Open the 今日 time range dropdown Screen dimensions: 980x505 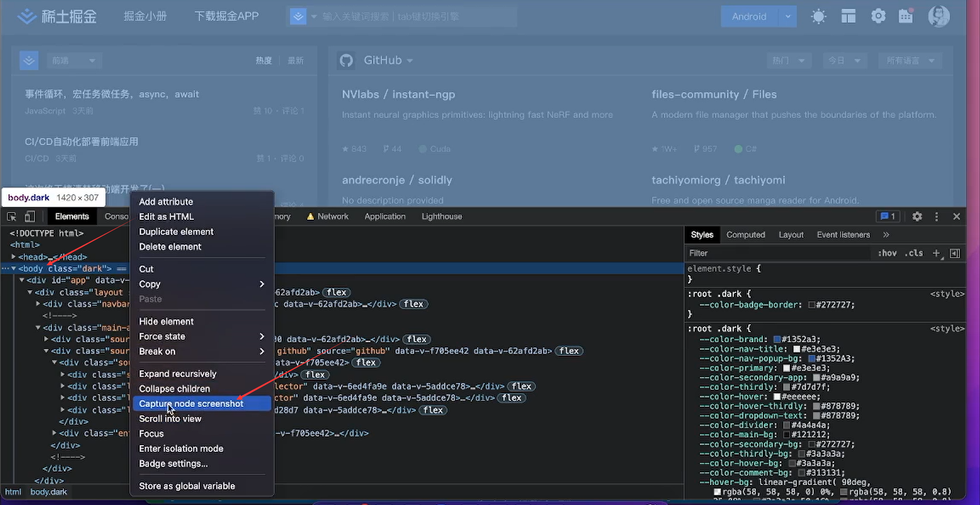(845, 61)
